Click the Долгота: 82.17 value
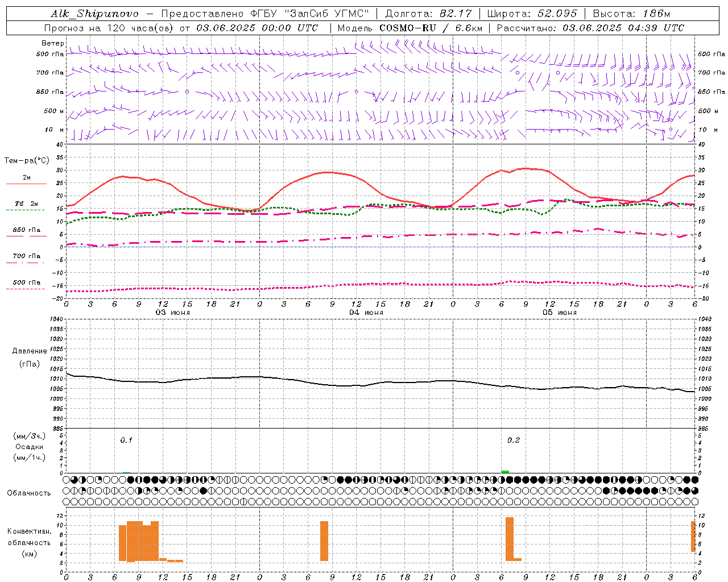Viewport: 728px width, 582px height. click(x=428, y=14)
